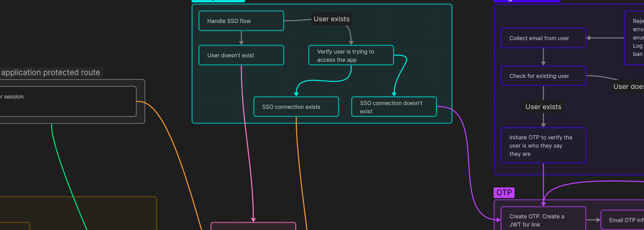Select the OTP group label
The width and height of the screenshot is (644, 230).
click(x=504, y=193)
